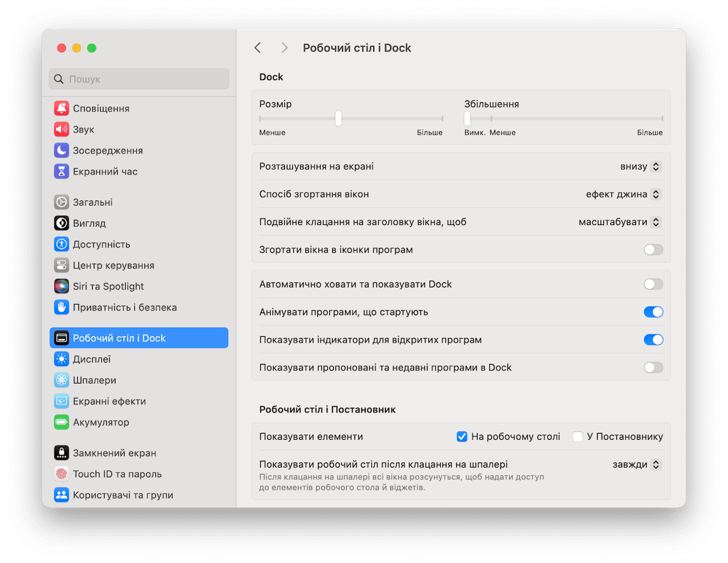This screenshot has height=563, width=728.
Task: Click the Розмір slider thumb
Action: tap(338, 118)
